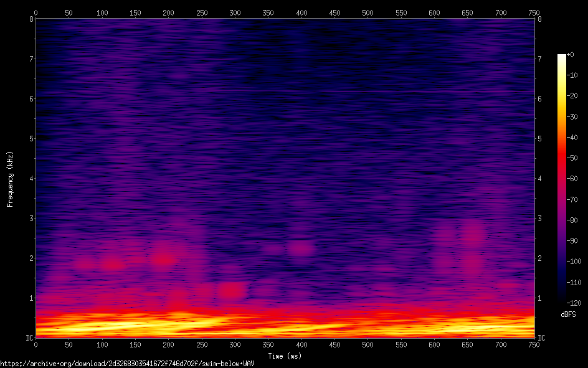Click the 6 kHz label on right frequency axis
Screen dimensions: 588x368
tap(540, 98)
